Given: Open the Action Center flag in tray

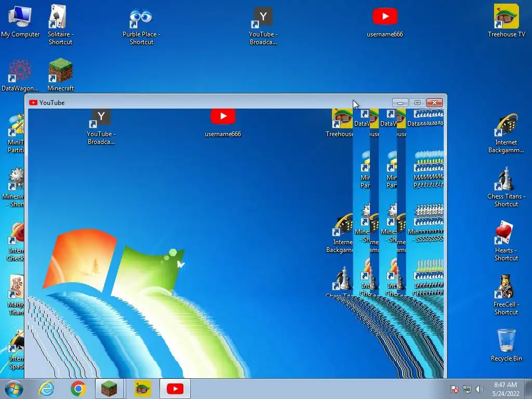Looking at the screenshot, I should pyautogui.click(x=454, y=389).
